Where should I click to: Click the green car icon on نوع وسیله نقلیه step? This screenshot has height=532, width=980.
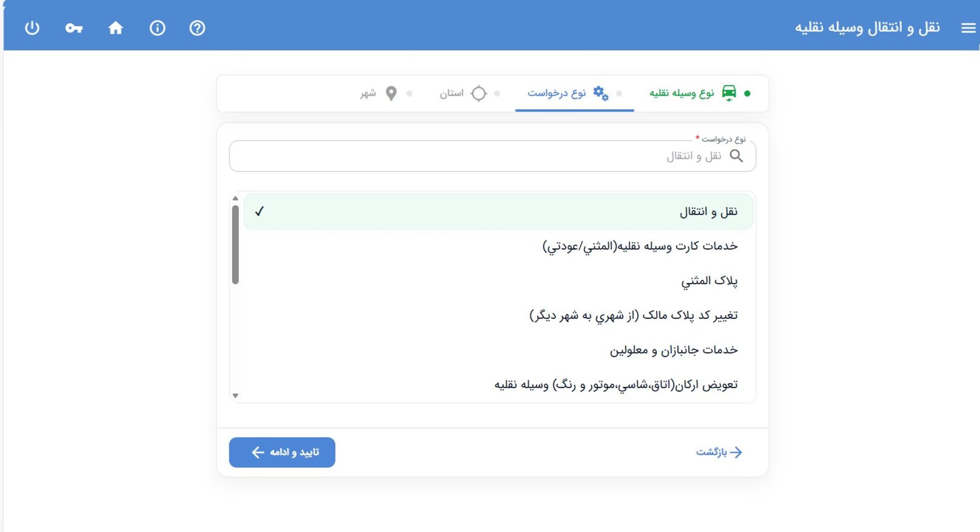pyautogui.click(x=729, y=92)
